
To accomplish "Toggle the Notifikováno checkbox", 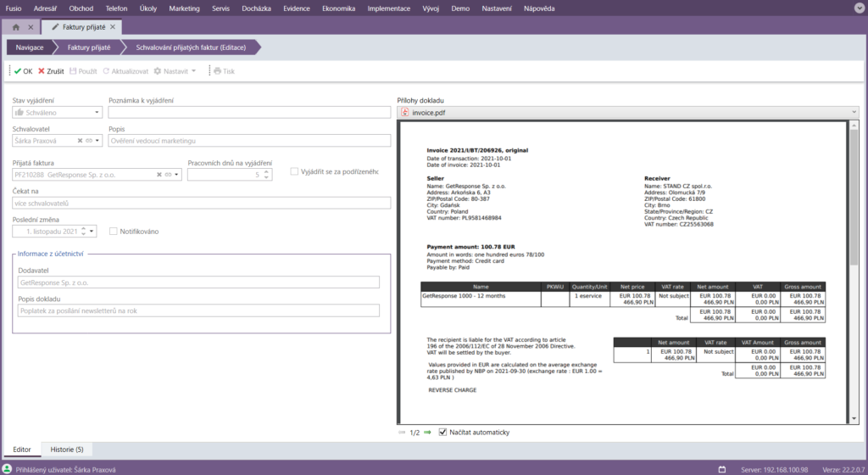I will (114, 231).
